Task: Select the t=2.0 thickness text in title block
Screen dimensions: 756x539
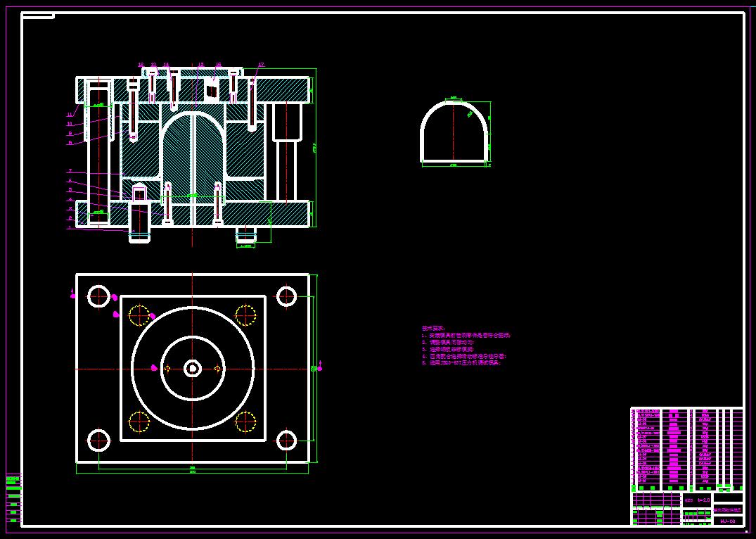Action: pyautogui.click(x=703, y=500)
